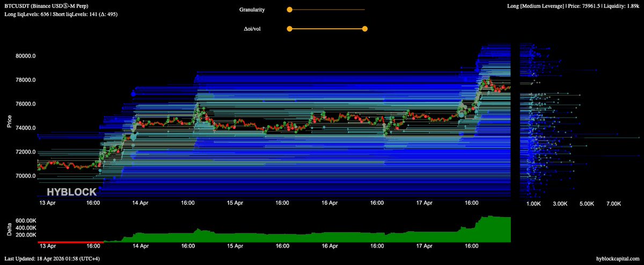Click the 200.00K delta axis label
Screen dimensions: 644x265
(26, 235)
